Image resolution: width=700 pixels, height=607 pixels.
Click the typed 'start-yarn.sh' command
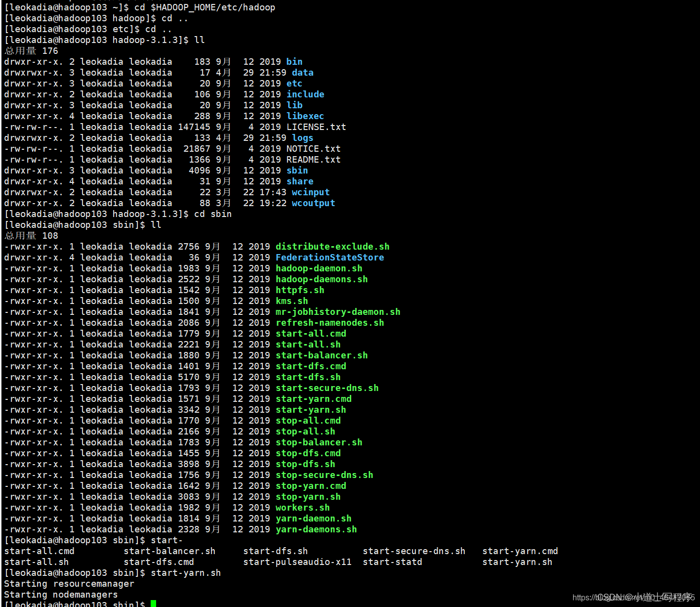pos(186,573)
